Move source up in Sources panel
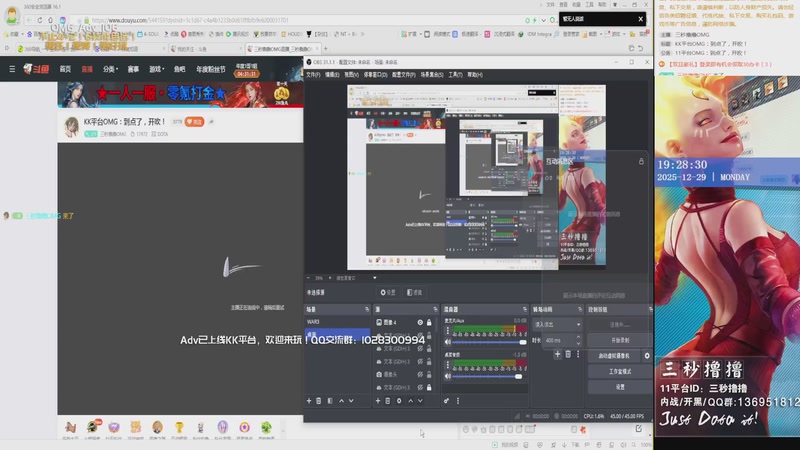The height and width of the screenshot is (450, 800). coord(410,401)
